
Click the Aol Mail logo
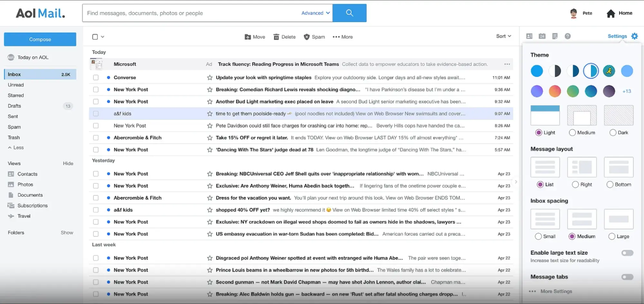point(40,13)
